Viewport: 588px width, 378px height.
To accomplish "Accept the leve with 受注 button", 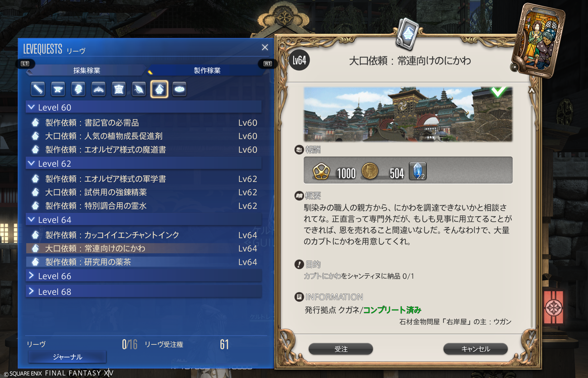I will 341,349.
